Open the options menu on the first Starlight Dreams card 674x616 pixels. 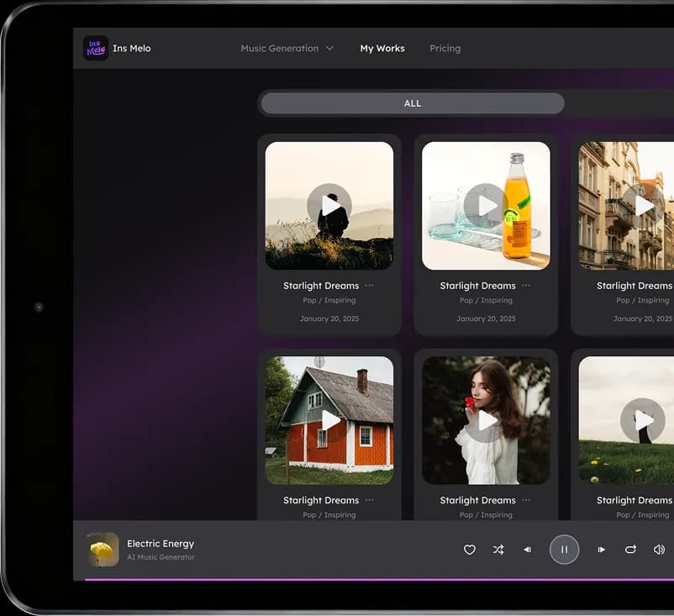click(x=368, y=286)
